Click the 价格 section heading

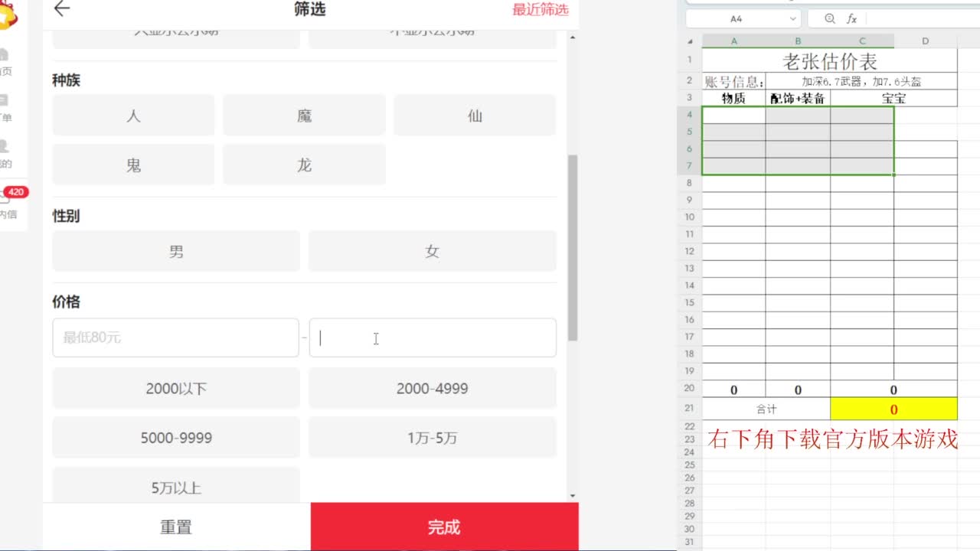(66, 302)
